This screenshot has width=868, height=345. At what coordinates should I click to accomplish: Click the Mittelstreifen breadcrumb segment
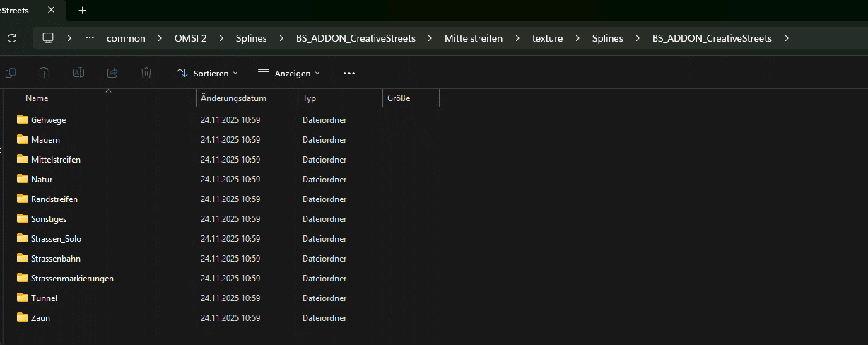pos(474,38)
